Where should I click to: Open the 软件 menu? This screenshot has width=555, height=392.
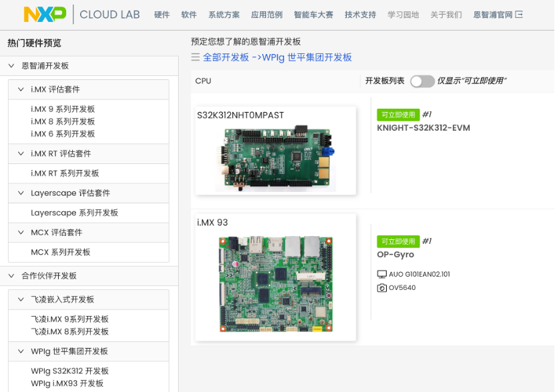189,15
